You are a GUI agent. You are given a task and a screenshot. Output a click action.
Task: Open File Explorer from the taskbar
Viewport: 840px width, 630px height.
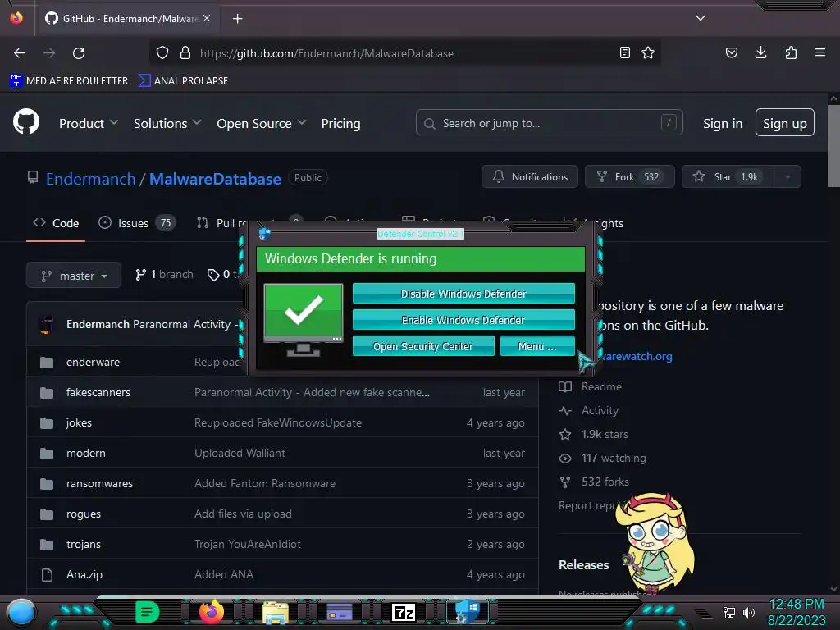[276, 612]
